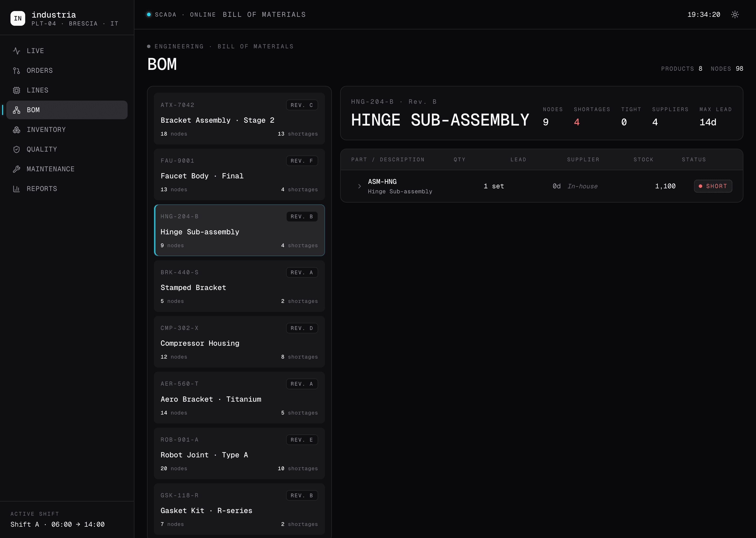
Task: Click the shortages count 4 in header
Action: (x=577, y=122)
